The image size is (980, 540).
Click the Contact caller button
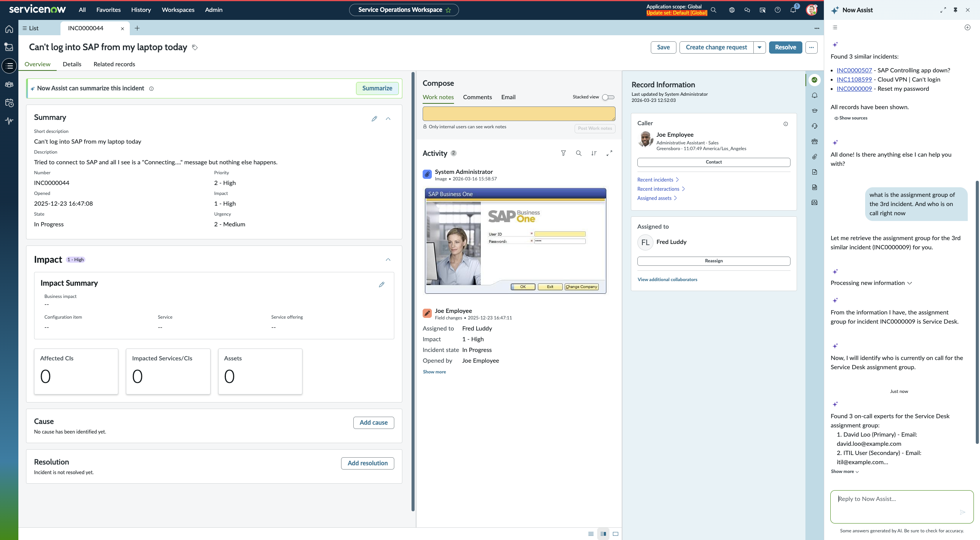click(714, 162)
